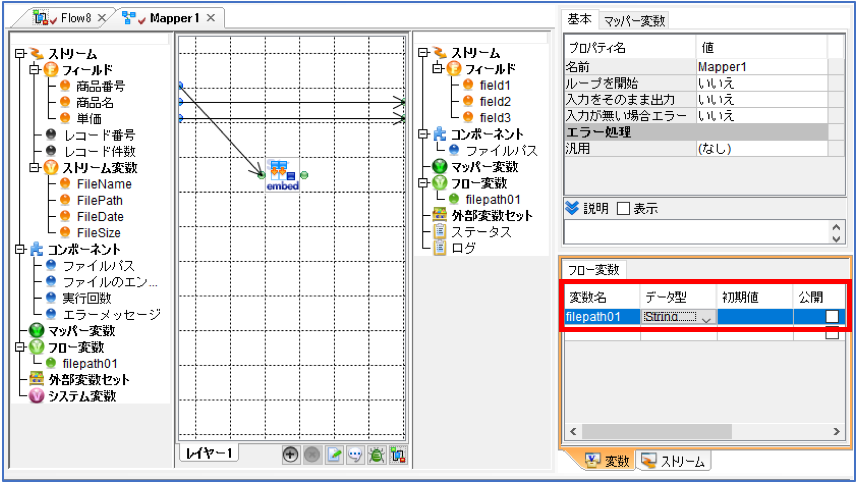857x483 pixels.
Task: Toggle the 表示 checkbox
Action: tap(623, 208)
